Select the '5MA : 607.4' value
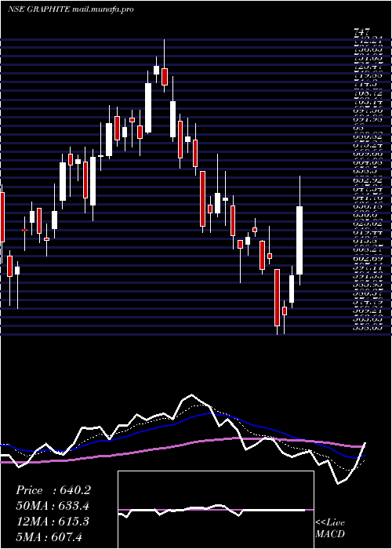The width and height of the screenshot is (392, 549). click(49, 536)
